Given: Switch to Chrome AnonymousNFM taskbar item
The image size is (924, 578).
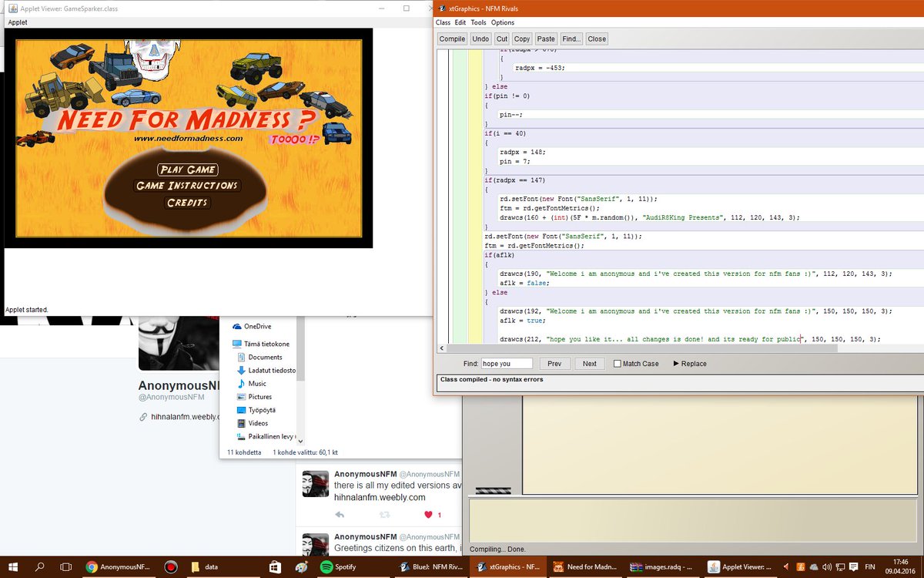Looking at the screenshot, I should pos(119,567).
